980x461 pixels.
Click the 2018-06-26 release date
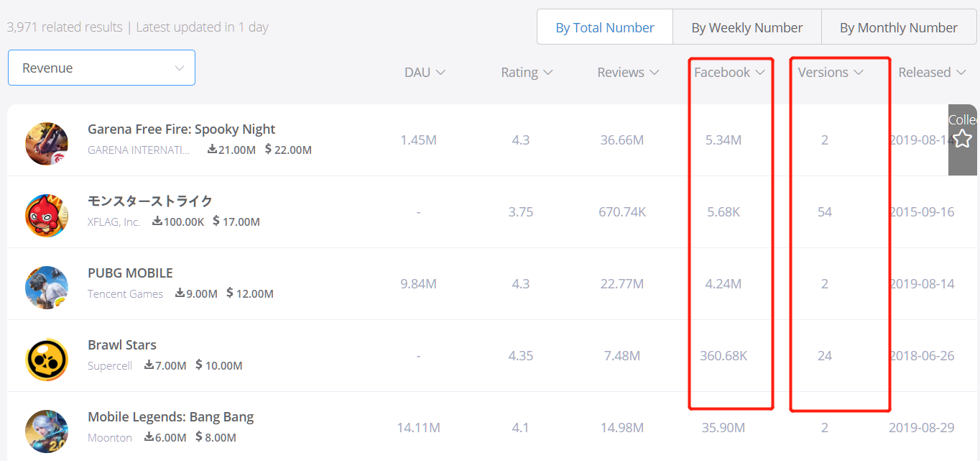922,355
